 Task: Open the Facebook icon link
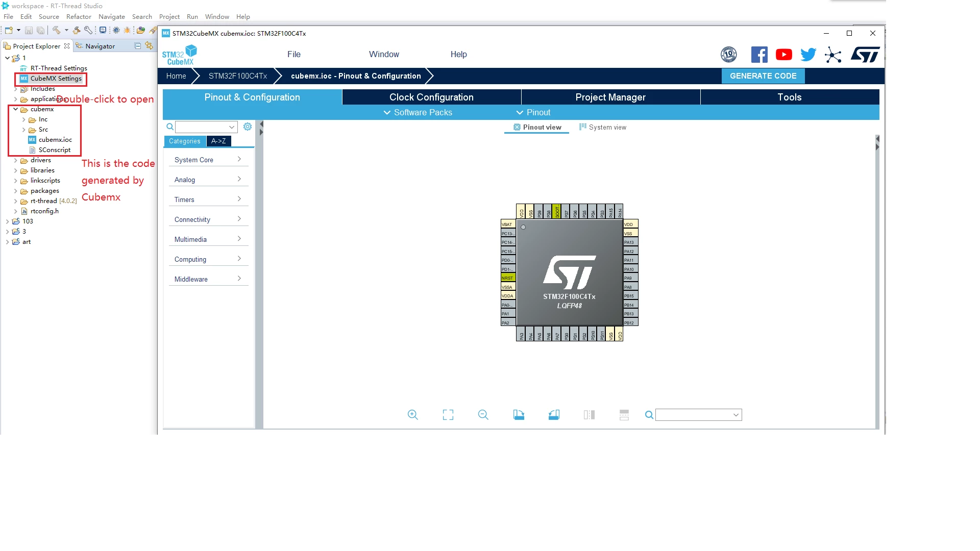point(759,55)
